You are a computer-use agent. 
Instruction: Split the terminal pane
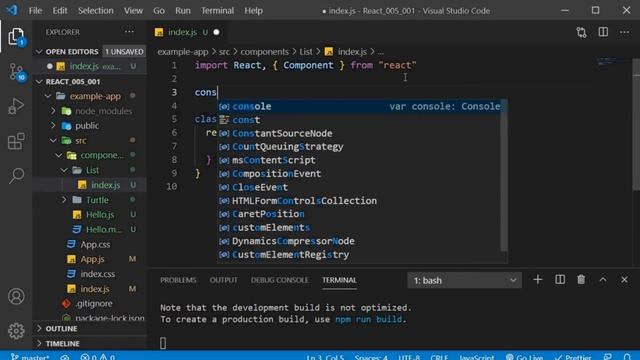[560, 280]
